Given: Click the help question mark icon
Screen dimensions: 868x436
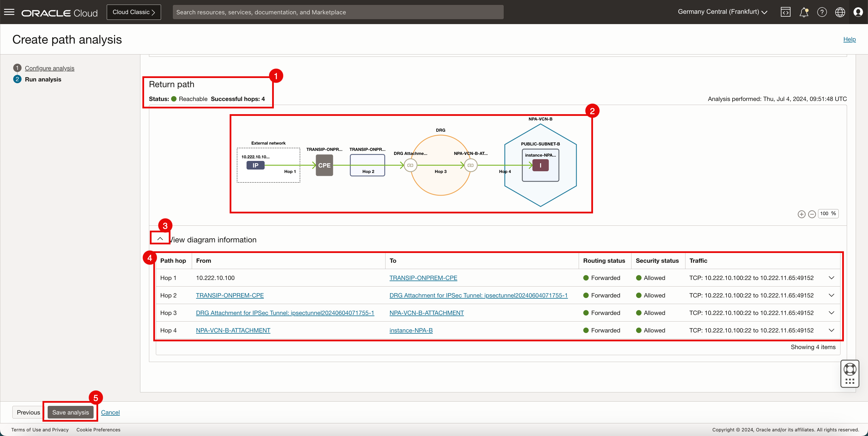Looking at the screenshot, I should pyautogui.click(x=822, y=12).
